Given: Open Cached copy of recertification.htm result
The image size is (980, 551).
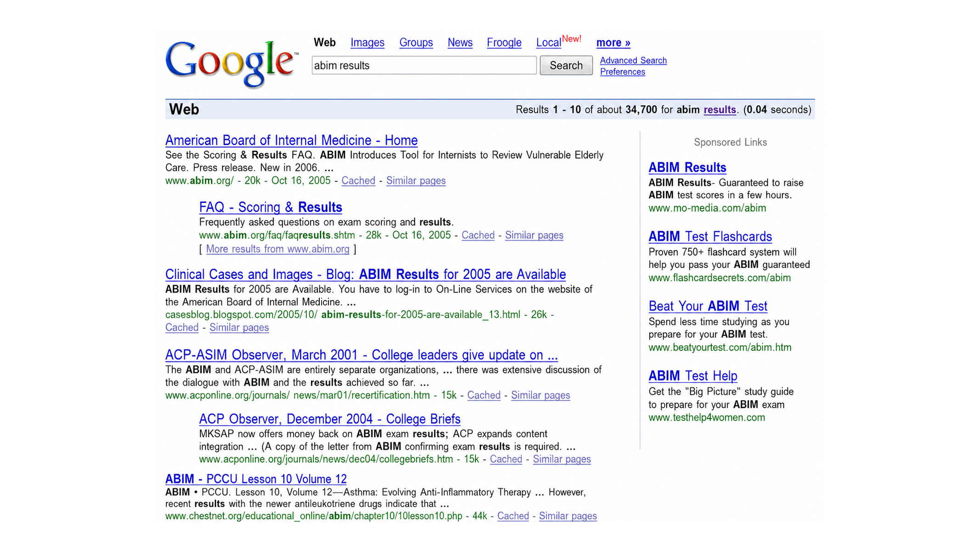Looking at the screenshot, I should pos(484,395).
